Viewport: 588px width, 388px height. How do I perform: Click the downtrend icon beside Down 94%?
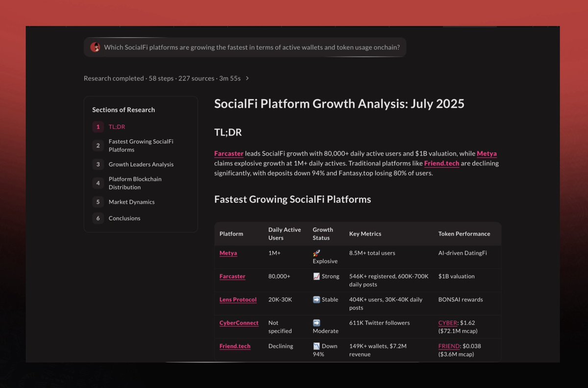[317, 346]
